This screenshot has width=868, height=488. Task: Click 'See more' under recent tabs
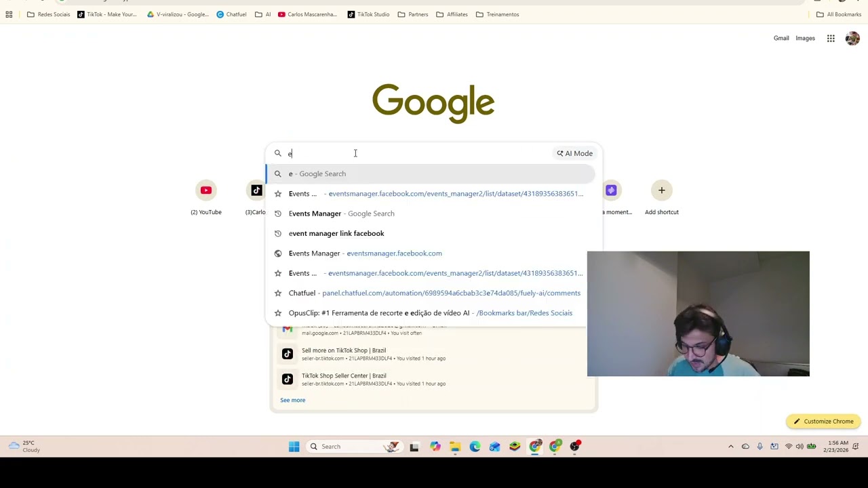(293, 400)
